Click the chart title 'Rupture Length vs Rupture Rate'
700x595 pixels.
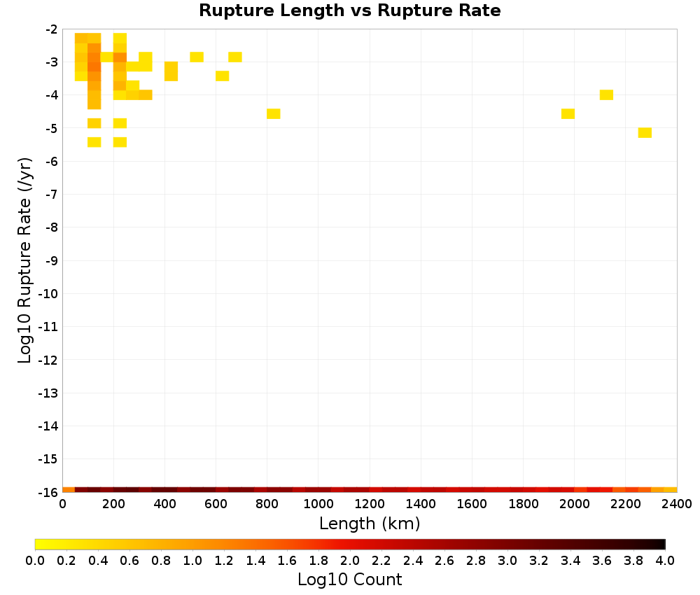[x=349, y=10]
